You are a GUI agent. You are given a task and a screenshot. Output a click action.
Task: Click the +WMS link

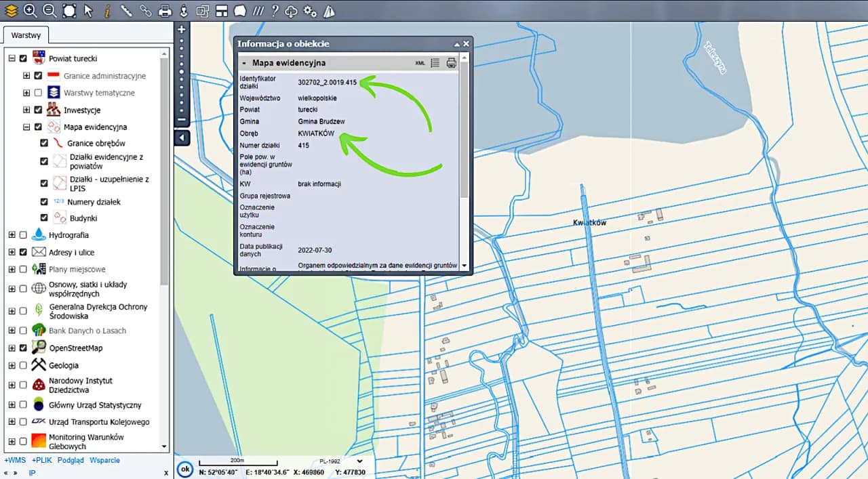pos(15,460)
